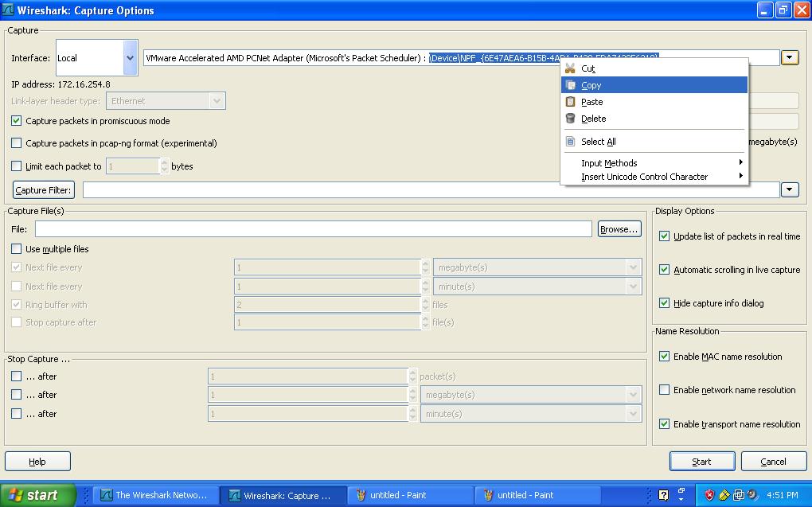Viewport: 812px width, 507px height.
Task: Toggle Automatic scrolling in live capture
Action: click(x=664, y=270)
